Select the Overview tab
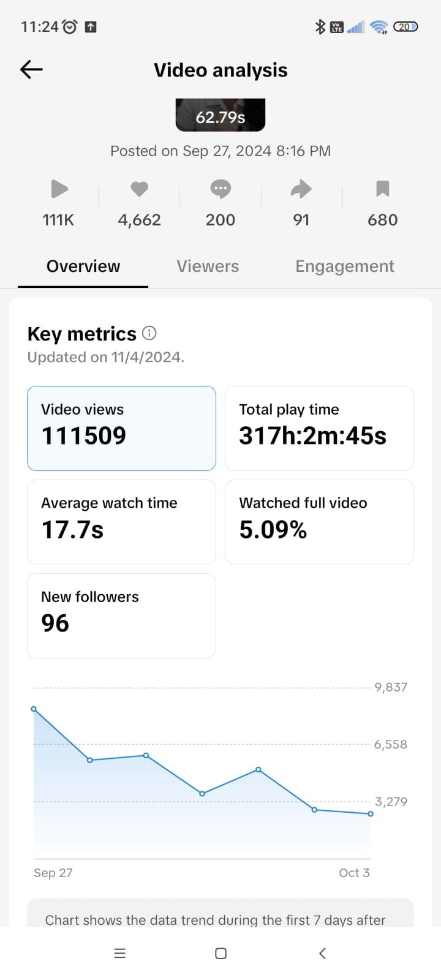Screen dimensions: 441x980 click(x=83, y=266)
